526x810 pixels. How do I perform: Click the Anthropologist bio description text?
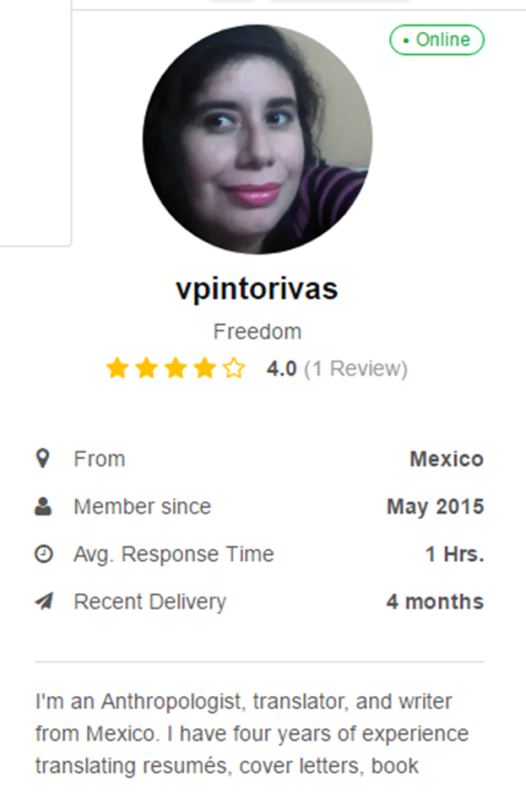click(252, 734)
